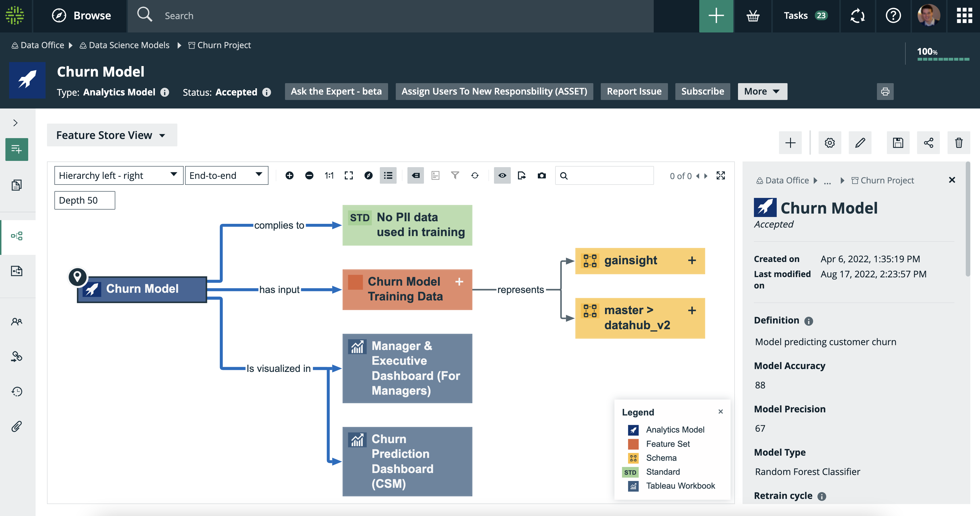This screenshot has height=516, width=980.
Task: Open the End-to-end flow dropdown
Action: coord(226,175)
